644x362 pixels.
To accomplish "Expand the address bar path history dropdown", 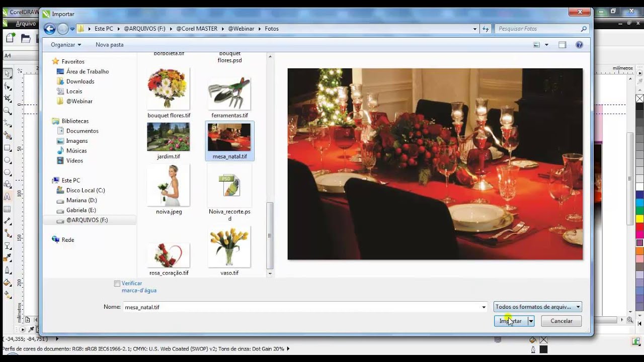I will 475,29.
